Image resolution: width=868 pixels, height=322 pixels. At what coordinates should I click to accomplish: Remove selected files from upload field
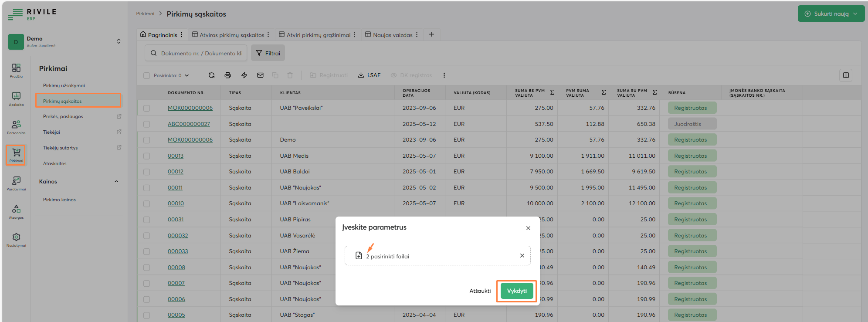pos(522,256)
